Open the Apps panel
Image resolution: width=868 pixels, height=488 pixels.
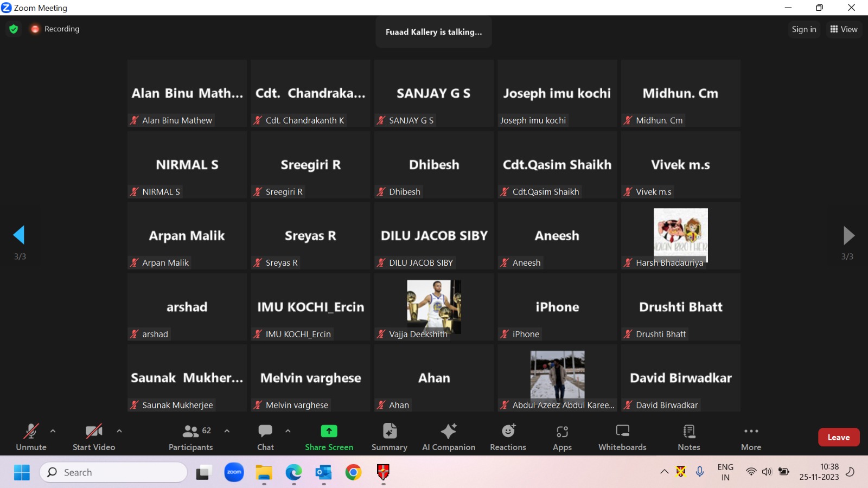562,437
